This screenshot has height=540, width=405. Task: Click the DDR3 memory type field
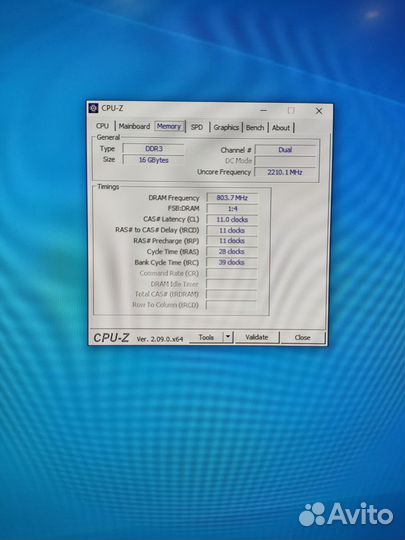point(154,149)
